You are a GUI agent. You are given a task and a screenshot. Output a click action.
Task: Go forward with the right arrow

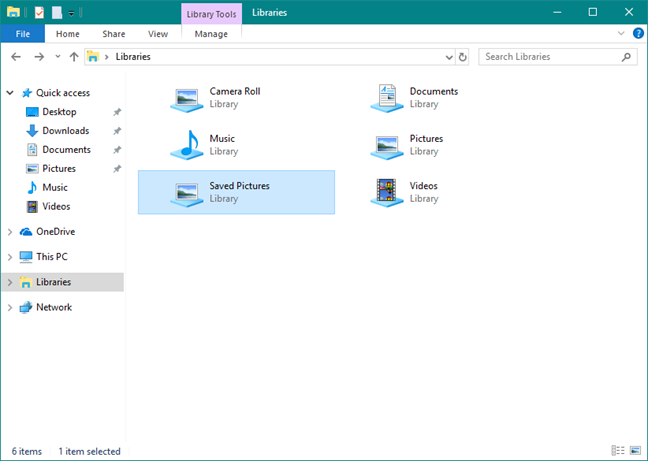39,57
